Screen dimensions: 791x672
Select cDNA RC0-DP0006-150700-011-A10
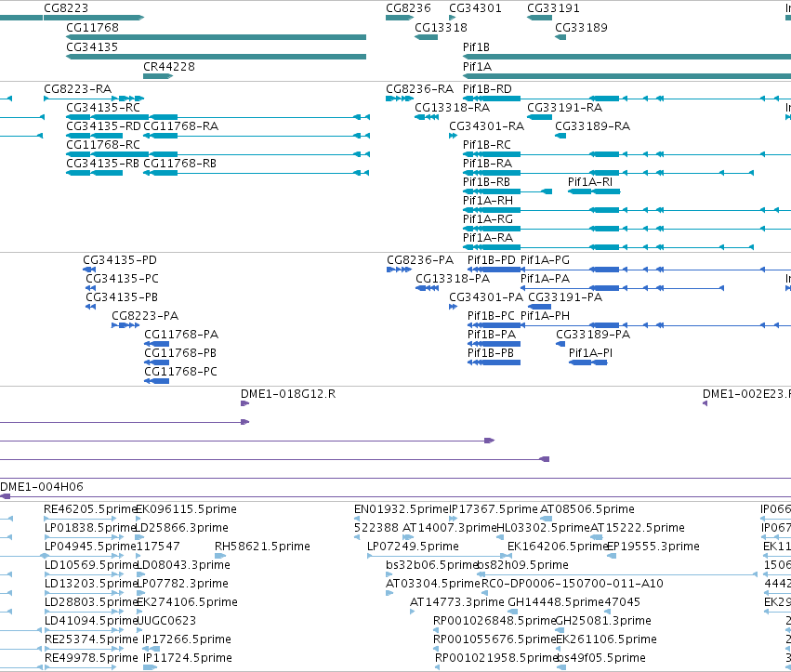point(572,585)
